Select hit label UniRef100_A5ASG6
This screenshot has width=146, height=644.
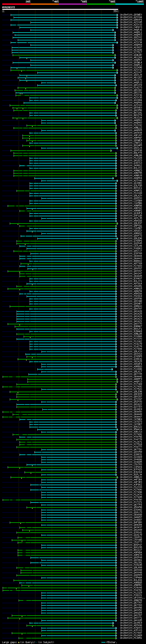click(131, 221)
